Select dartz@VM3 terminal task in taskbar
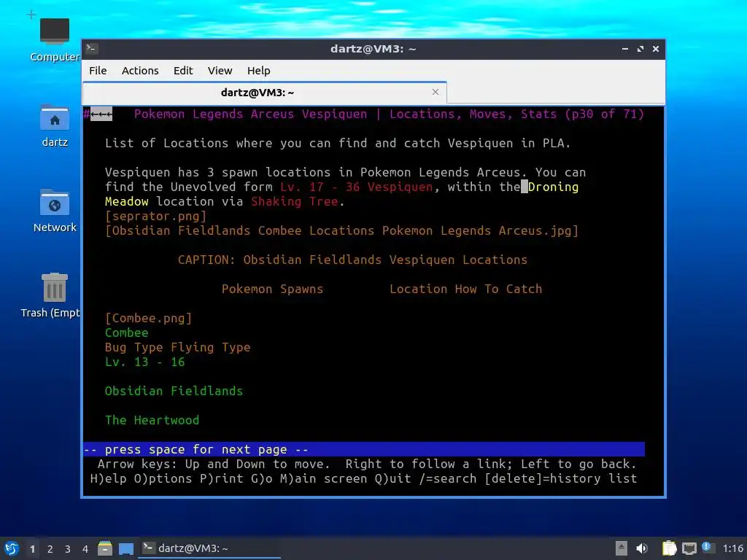Screen dimensions: 747x560 209,548
